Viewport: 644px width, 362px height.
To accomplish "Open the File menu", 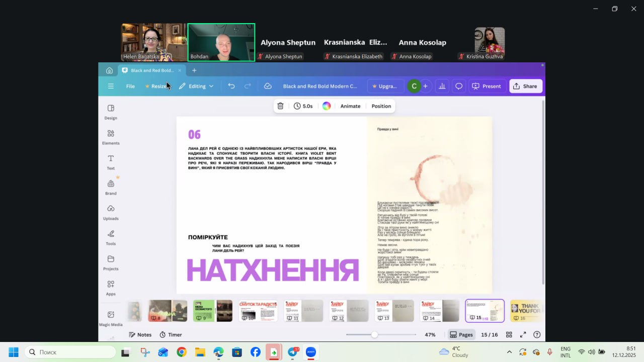I will click(x=130, y=86).
